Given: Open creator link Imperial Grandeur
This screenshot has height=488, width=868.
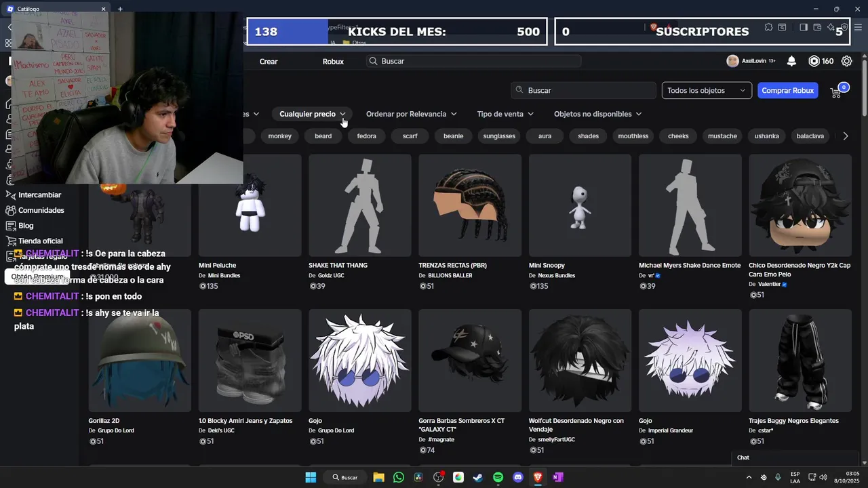Looking at the screenshot, I should coord(671,430).
